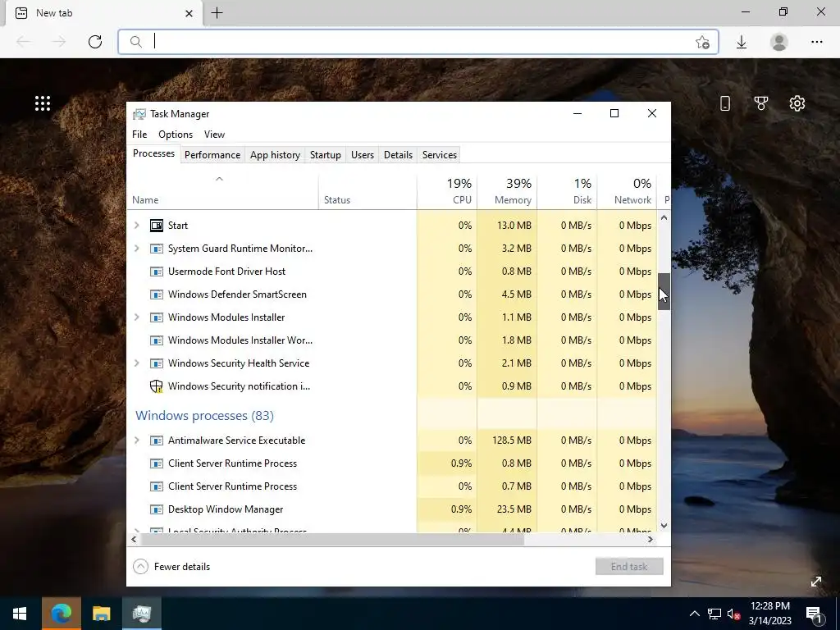840x630 pixels.
Task: Click the Windows Defender SmartScreen icon
Action: tap(156, 294)
